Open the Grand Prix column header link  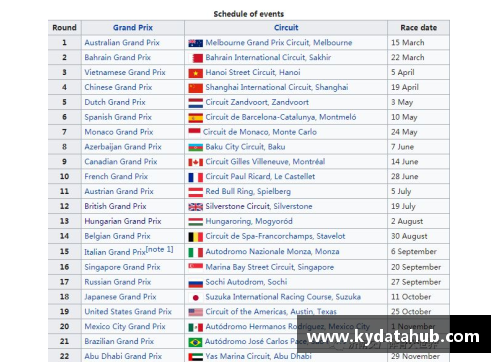pyautogui.click(x=133, y=28)
